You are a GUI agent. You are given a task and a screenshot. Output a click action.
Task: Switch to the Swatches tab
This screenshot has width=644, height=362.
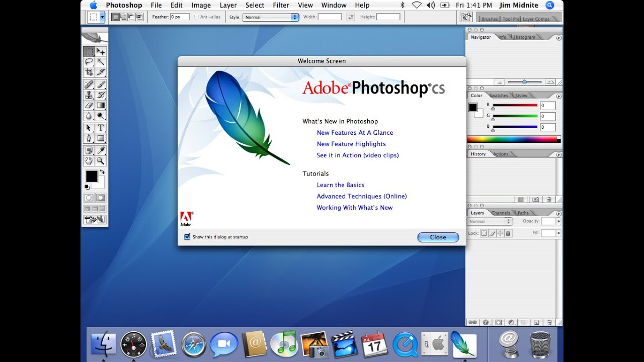click(499, 96)
